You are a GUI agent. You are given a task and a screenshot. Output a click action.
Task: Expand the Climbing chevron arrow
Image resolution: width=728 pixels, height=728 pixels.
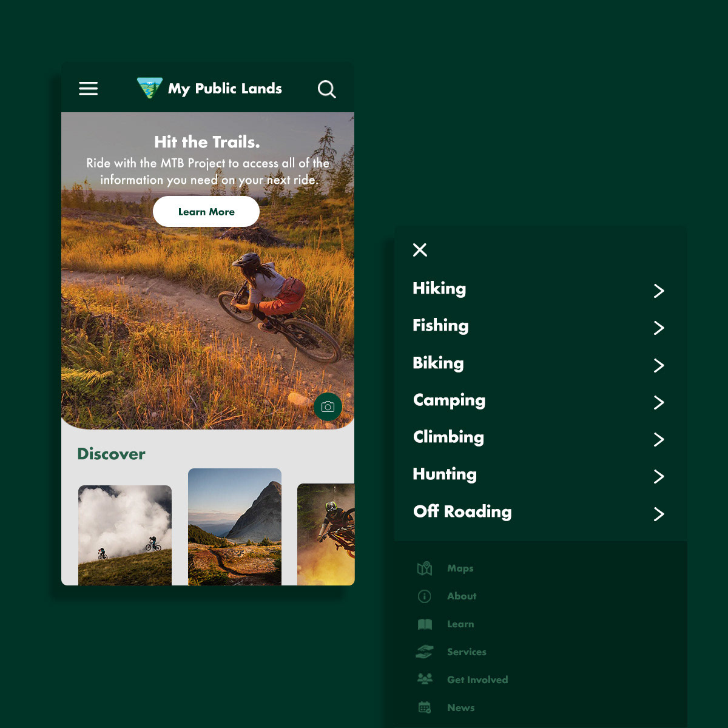(x=659, y=439)
